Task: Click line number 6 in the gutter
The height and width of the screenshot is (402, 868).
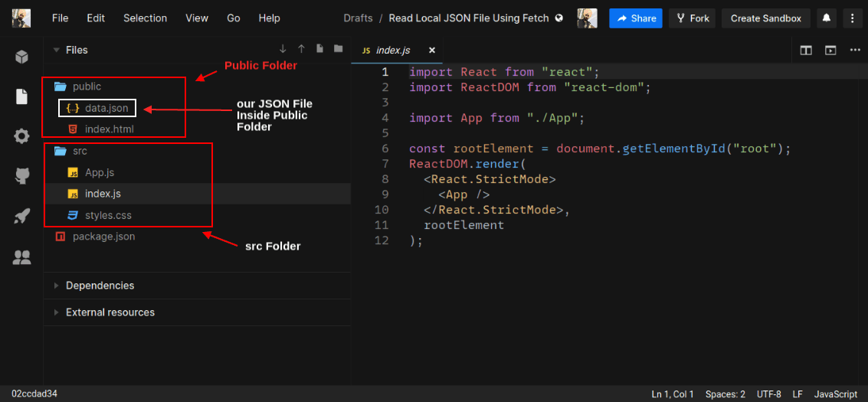Action: pos(385,149)
